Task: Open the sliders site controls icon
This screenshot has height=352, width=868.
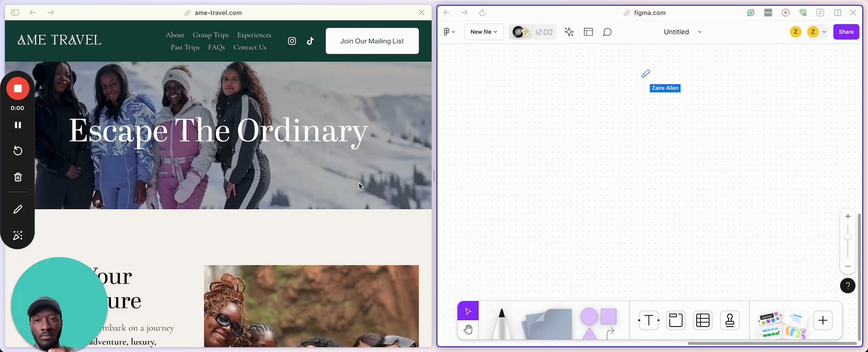Action: click(820, 13)
